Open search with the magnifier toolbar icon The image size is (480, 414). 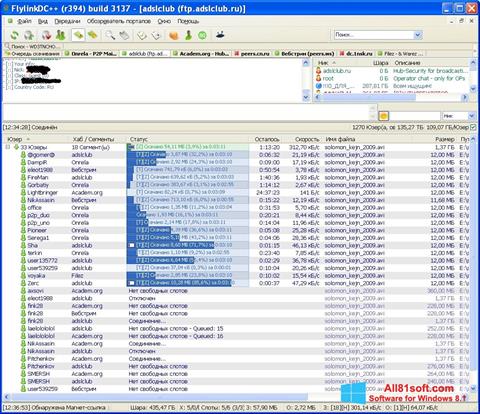(x=110, y=35)
